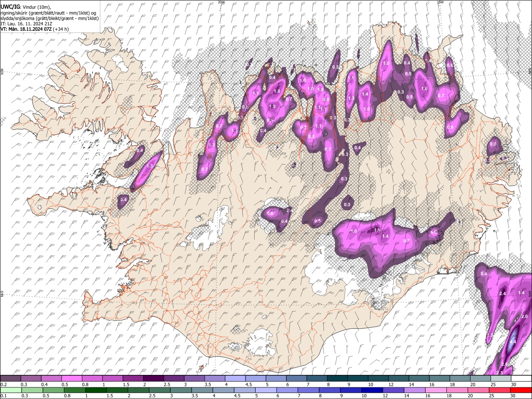
Task: Select red rain scale swatch labeled 30
Action: [521, 390]
